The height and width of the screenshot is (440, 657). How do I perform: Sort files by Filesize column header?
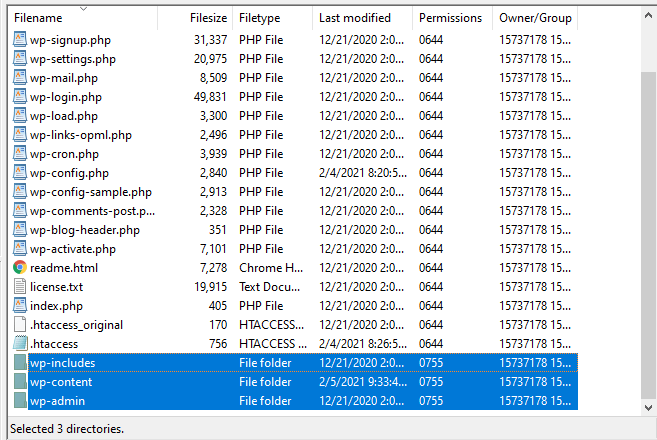(x=207, y=18)
